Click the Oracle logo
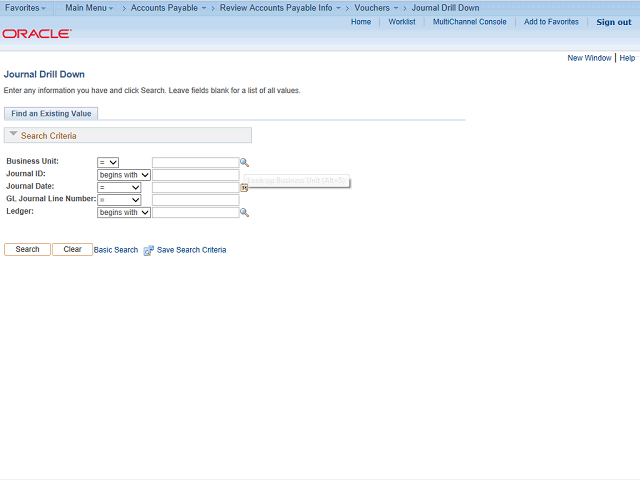 [37, 33]
